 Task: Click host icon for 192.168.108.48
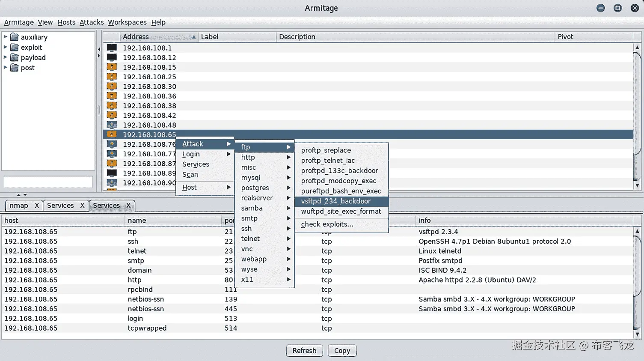[112, 125]
